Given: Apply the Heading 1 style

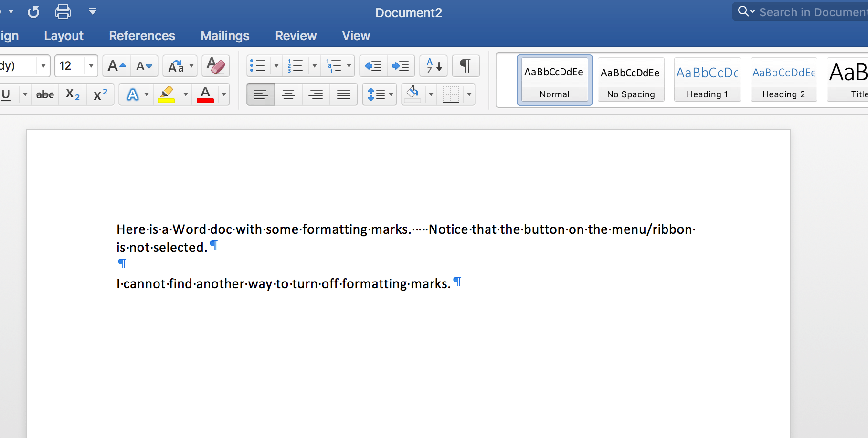Looking at the screenshot, I should pyautogui.click(x=707, y=80).
